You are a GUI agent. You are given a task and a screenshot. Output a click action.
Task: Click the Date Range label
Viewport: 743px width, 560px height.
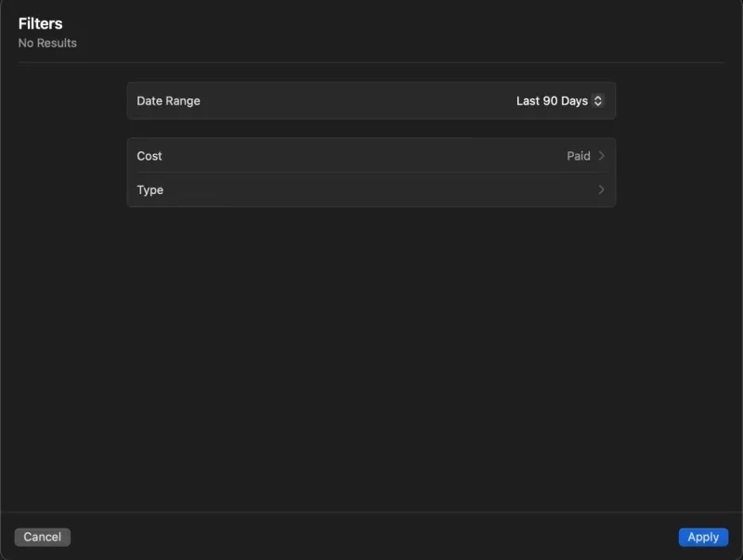coord(168,100)
